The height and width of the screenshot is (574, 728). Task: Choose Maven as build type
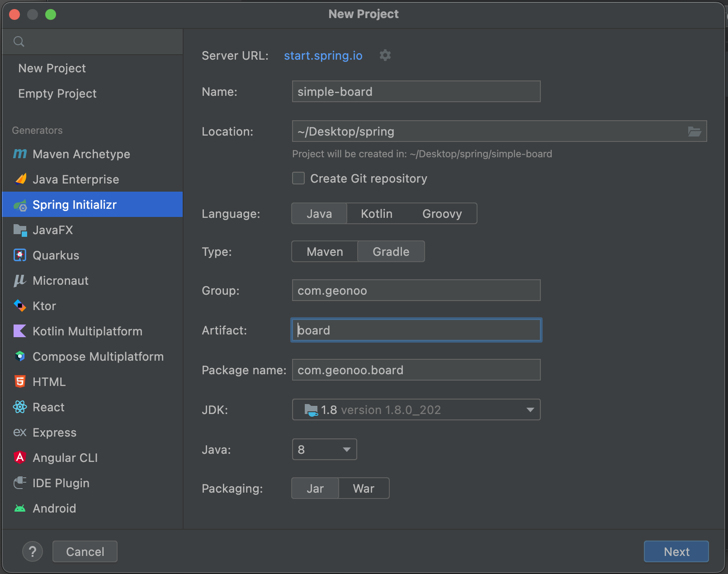click(x=325, y=251)
